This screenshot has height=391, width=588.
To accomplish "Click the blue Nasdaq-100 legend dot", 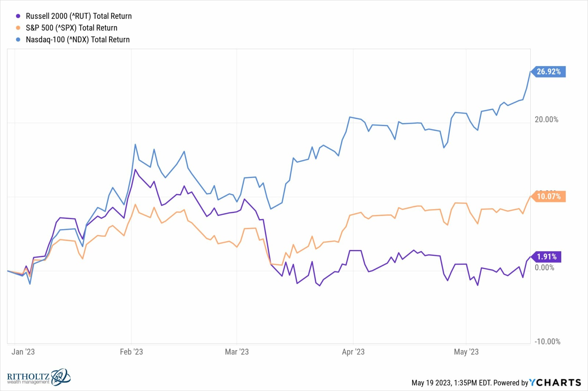I will coord(18,40).
